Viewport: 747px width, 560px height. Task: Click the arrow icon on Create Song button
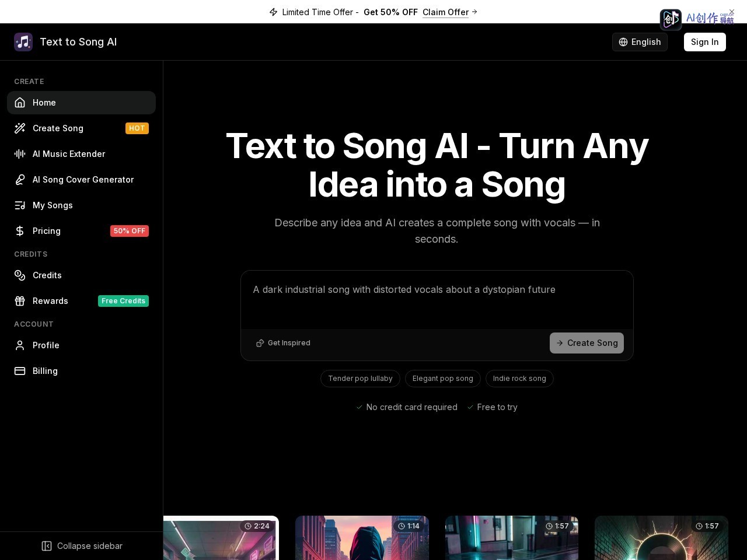point(560,343)
